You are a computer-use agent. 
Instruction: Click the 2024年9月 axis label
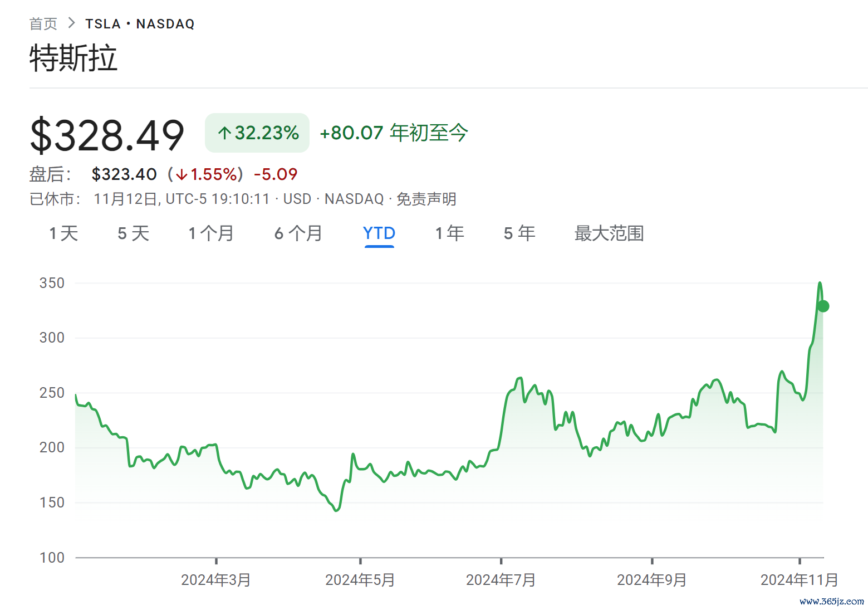click(652, 580)
